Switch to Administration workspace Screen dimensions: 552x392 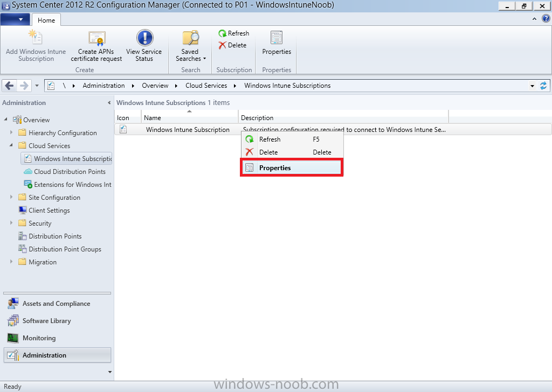pos(57,355)
